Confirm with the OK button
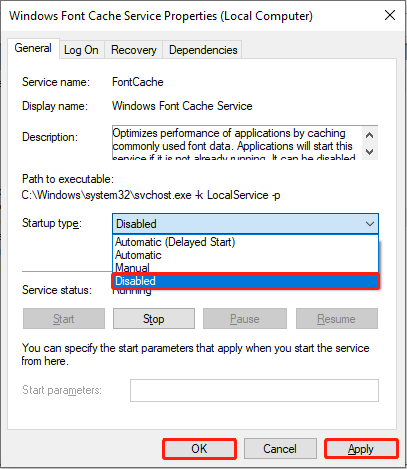 pos(199,449)
